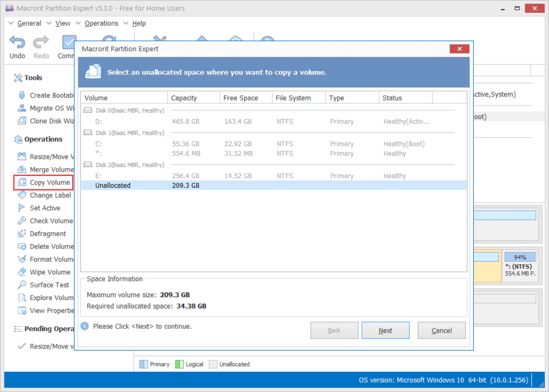This screenshot has height=392, width=549.
Task: Open the View menu
Action: 63,23
